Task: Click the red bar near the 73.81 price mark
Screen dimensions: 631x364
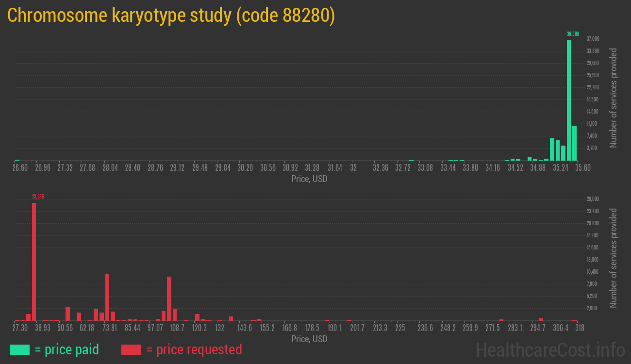Action: click(107, 296)
